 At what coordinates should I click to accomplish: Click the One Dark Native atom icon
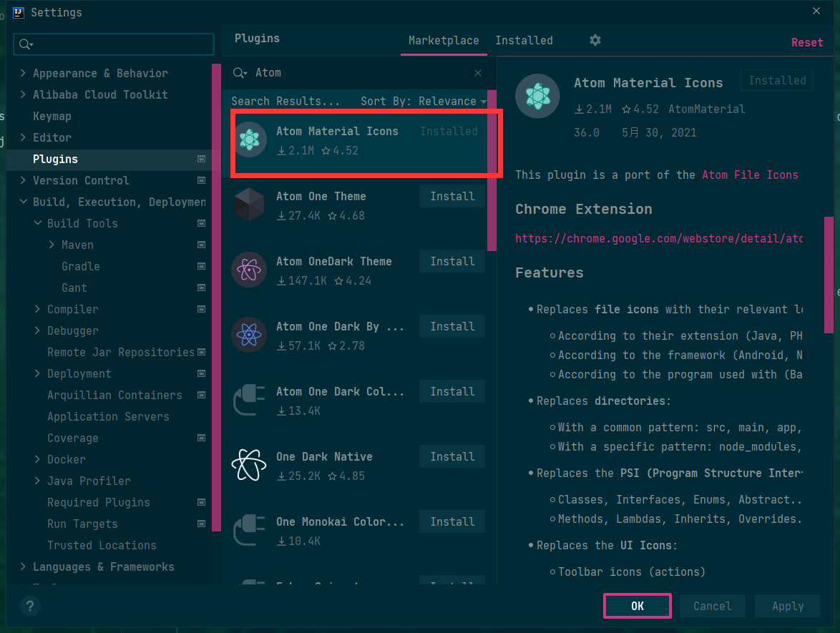[x=249, y=465]
